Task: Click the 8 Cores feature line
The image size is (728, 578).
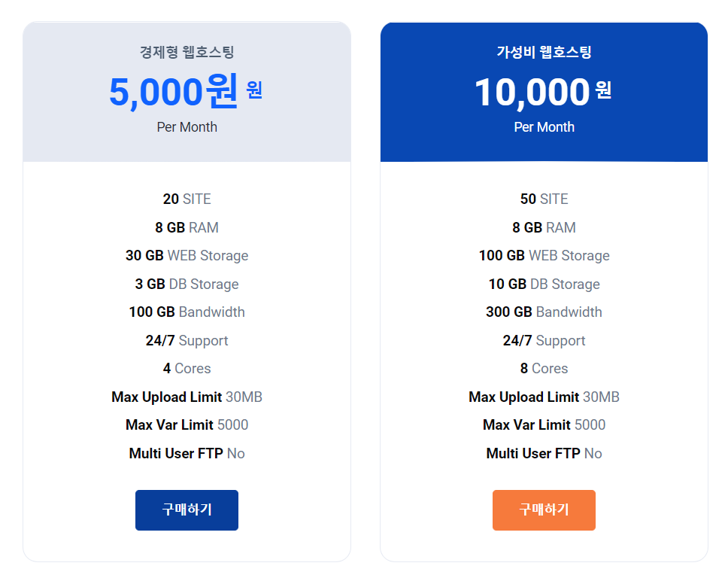Action: click(544, 369)
